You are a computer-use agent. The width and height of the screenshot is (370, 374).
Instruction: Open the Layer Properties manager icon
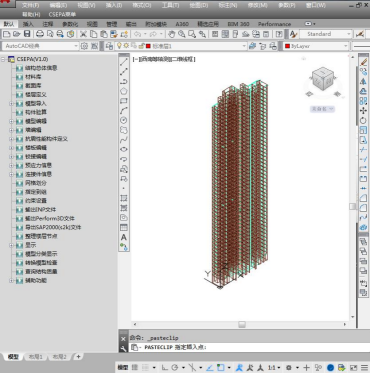point(109,46)
